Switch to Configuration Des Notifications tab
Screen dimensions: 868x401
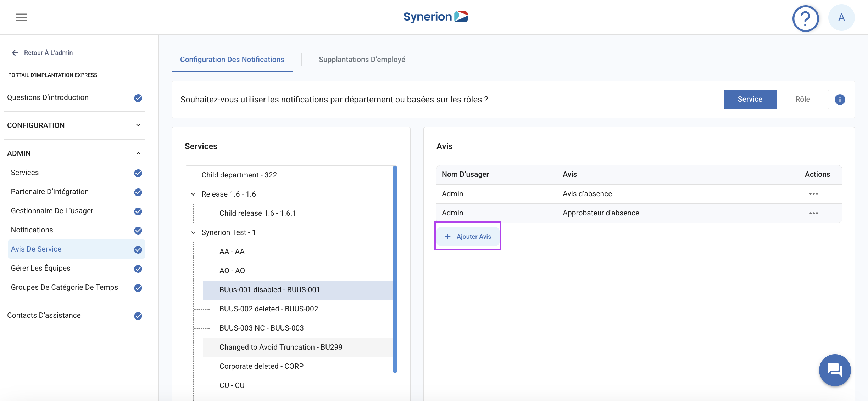232,60
